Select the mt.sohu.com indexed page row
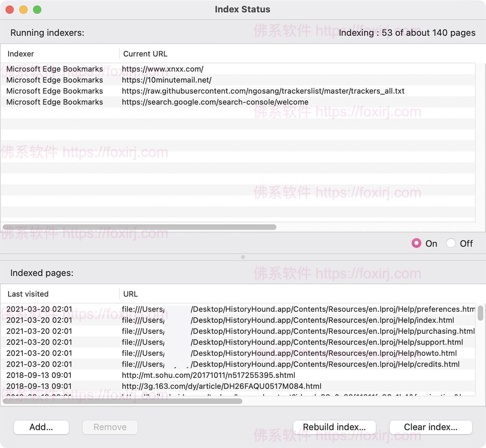This screenshot has width=486, height=448. tap(208, 375)
